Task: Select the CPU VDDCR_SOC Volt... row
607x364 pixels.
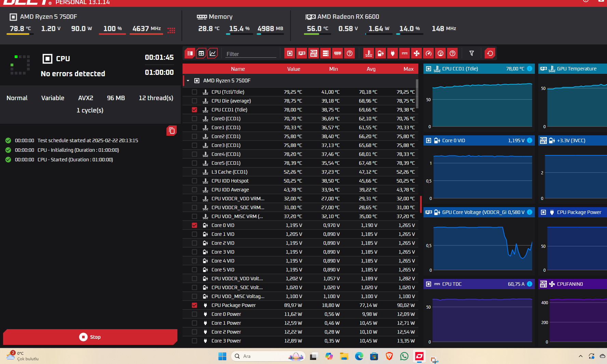Action: (x=300, y=287)
